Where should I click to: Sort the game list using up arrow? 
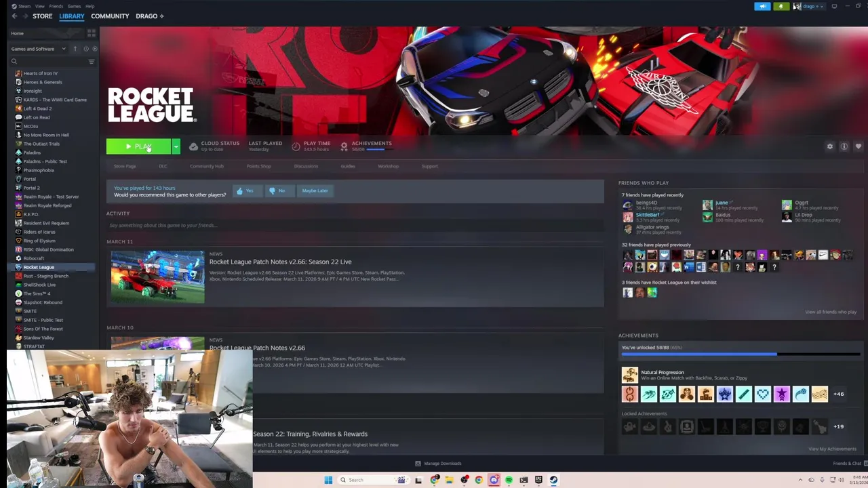click(75, 49)
